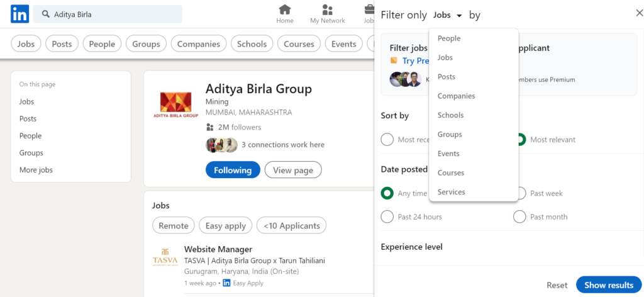The height and width of the screenshot is (297, 644).
Task: Jump to Groups in On this page
Action: point(31,153)
